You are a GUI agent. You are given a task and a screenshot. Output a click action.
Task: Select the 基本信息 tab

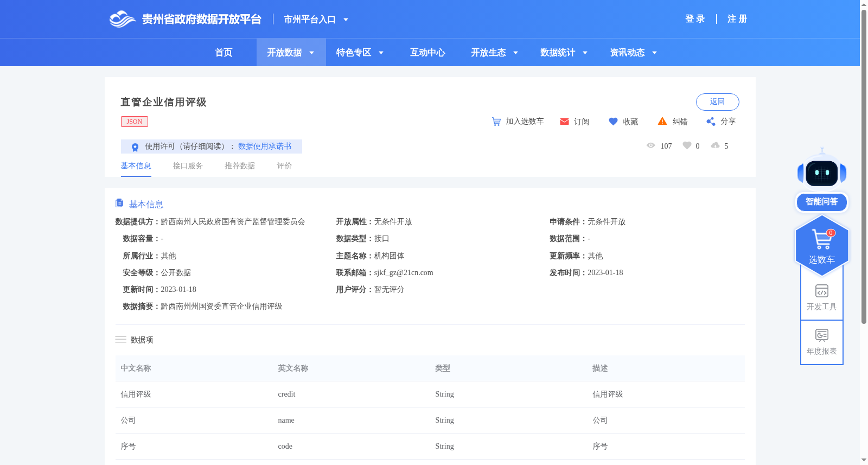[136, 166]
